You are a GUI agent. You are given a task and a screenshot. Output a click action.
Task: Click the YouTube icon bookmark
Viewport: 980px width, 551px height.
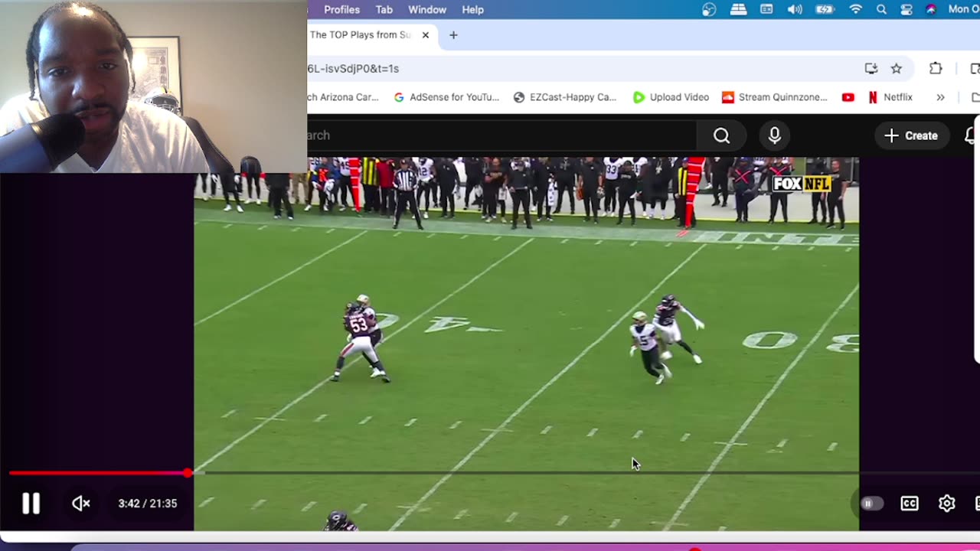(848, 97)
